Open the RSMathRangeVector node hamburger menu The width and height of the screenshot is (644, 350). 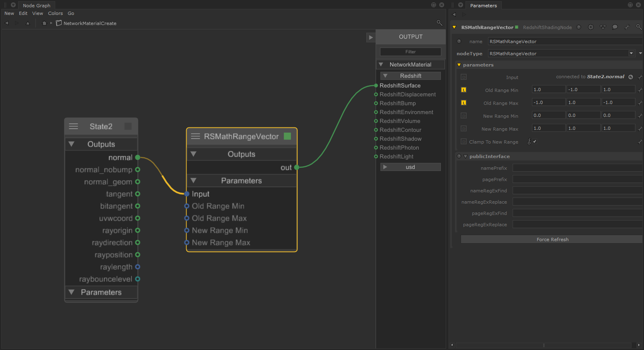click(x=195, y=136)
